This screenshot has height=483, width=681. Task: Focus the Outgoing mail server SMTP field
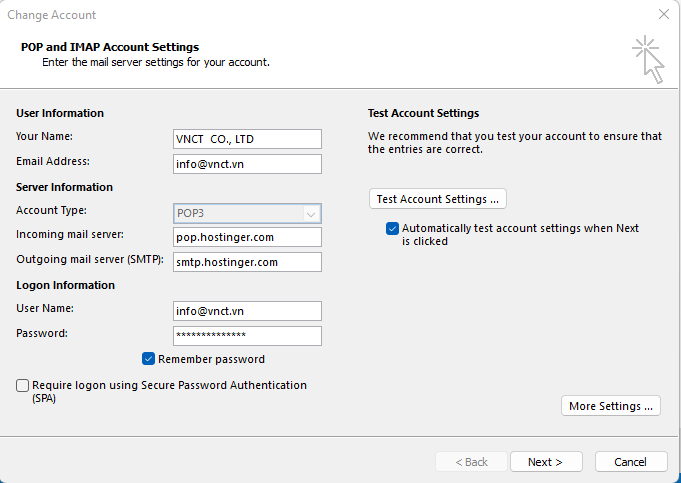coord(246,262)
